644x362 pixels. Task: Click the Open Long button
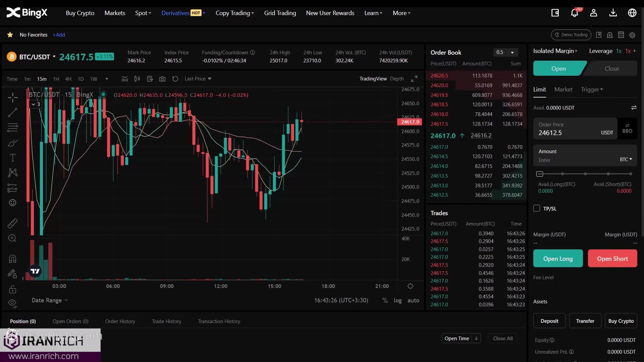pos(558,258)
